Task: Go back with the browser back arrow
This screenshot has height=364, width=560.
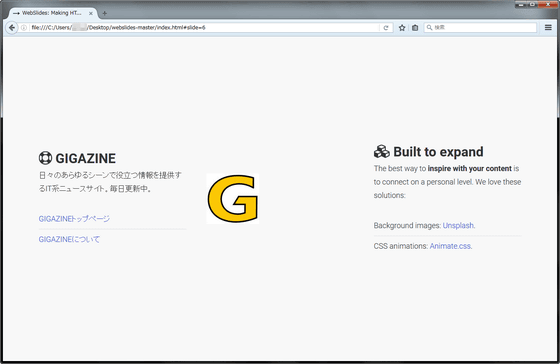Action: pyautogui.click(x=12, y=28)
